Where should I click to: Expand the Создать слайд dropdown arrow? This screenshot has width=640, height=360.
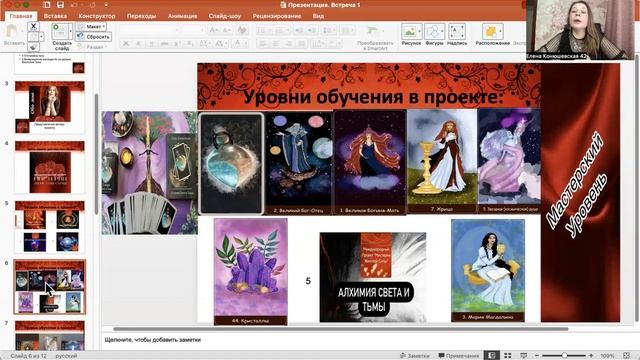point(71,31)
